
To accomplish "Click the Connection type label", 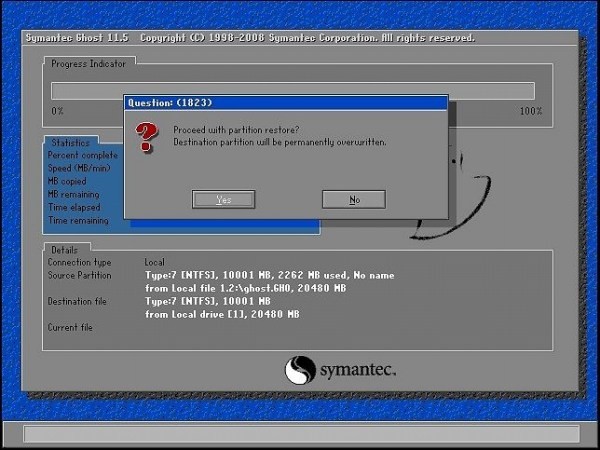I will click(79, 262).
